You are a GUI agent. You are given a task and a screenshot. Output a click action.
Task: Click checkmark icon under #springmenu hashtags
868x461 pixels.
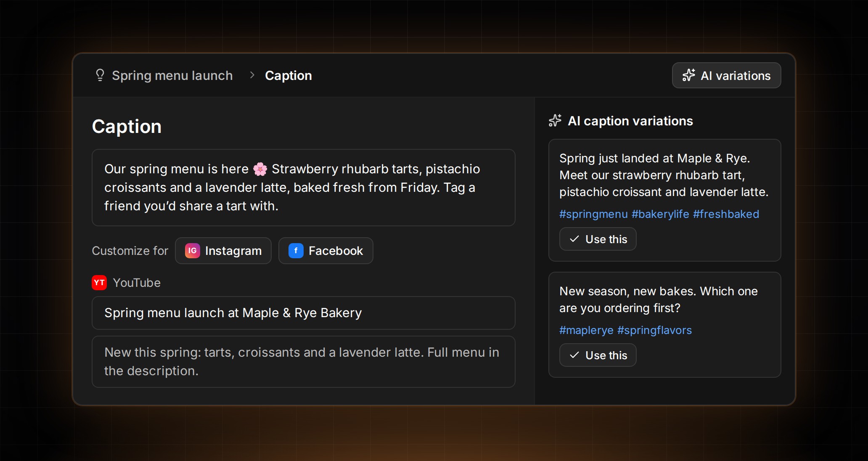(574, 239)
